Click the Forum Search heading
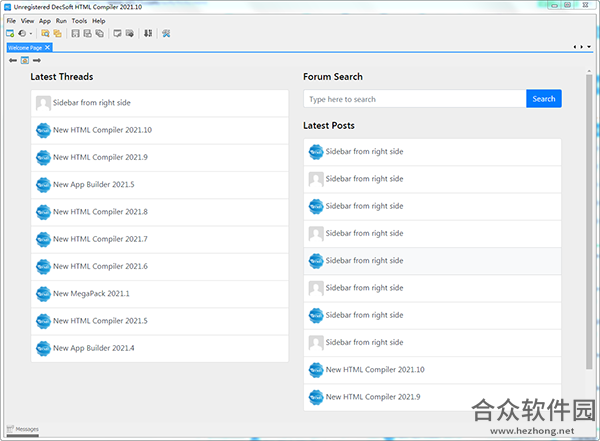 point(333,77)
